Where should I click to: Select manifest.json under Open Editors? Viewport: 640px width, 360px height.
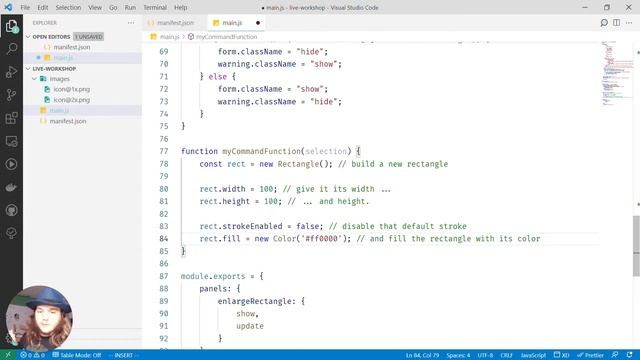[x=72, y=47]
